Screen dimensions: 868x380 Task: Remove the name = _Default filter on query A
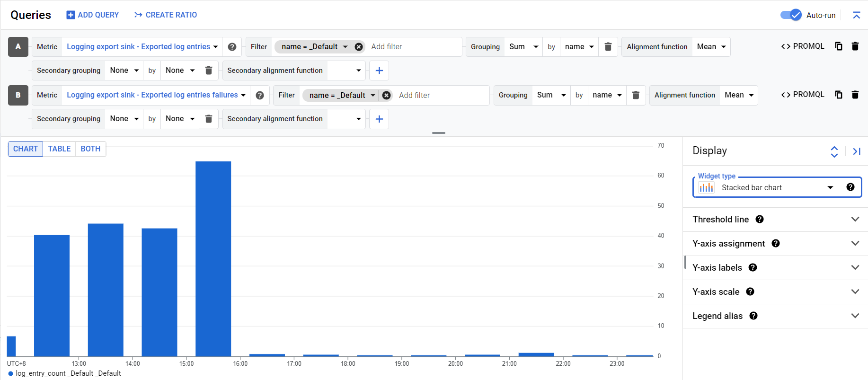(359, 47)
